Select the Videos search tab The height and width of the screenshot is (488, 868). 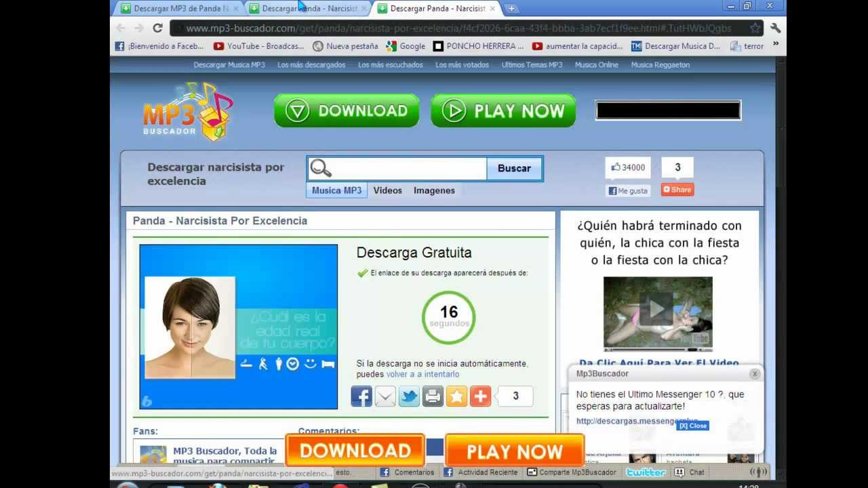point(387,190)
